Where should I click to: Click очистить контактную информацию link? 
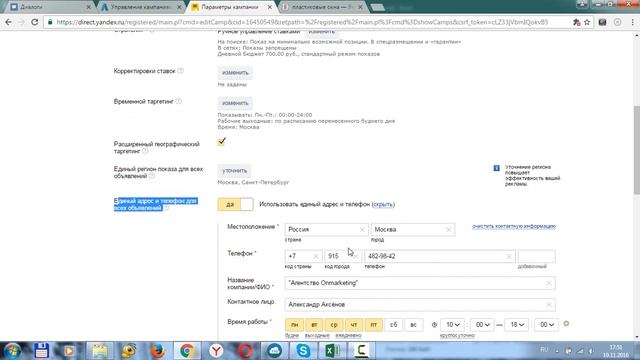coord(514,226)
